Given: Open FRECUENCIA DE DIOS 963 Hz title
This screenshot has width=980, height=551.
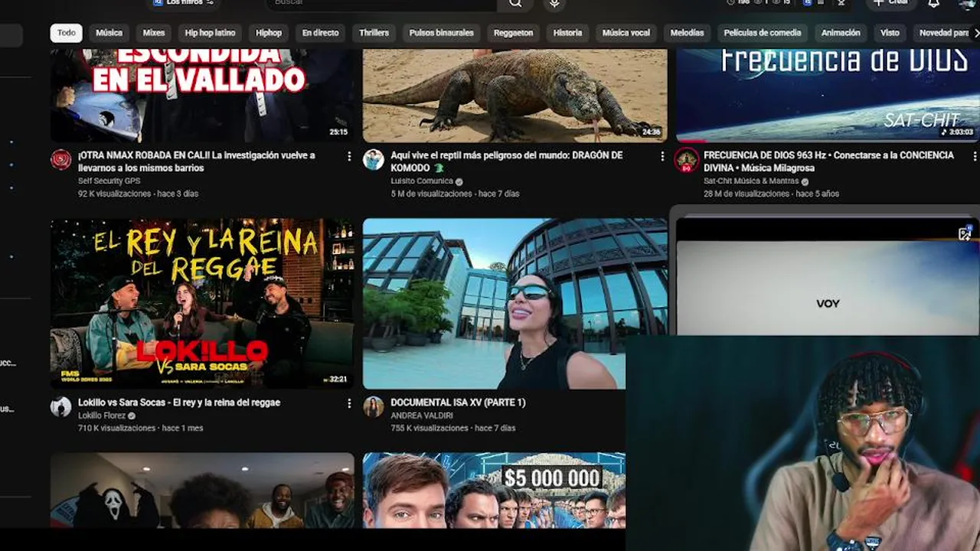Looking at the screenshot, I should pyautogui.click(x=828, y=161).
